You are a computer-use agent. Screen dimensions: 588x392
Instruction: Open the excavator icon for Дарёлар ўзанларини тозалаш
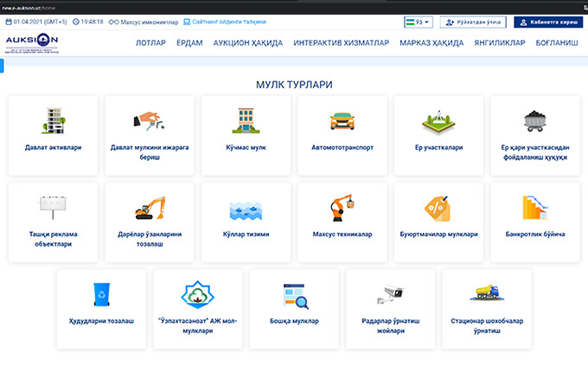click(x=150, y=208)
